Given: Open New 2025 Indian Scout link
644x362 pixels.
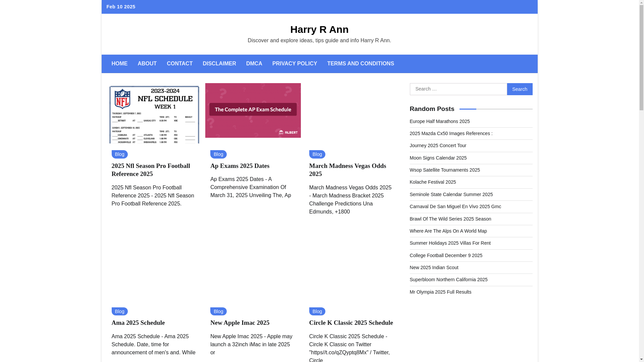Looking at the screenshot, I should (x=434, y=267).
